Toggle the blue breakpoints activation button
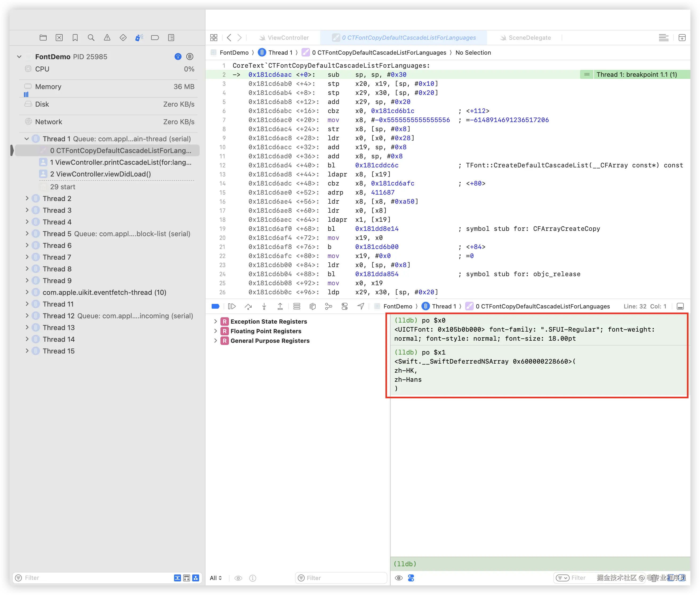Image resolution: width=700 pixels, height=595 pixels. pos(215,306)
